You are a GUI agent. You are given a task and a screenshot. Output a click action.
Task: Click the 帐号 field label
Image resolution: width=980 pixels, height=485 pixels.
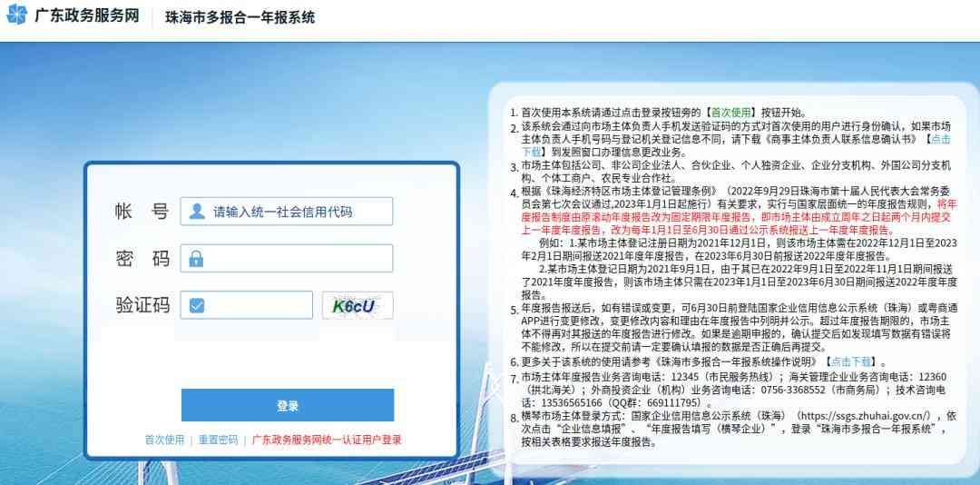[142, 212]
